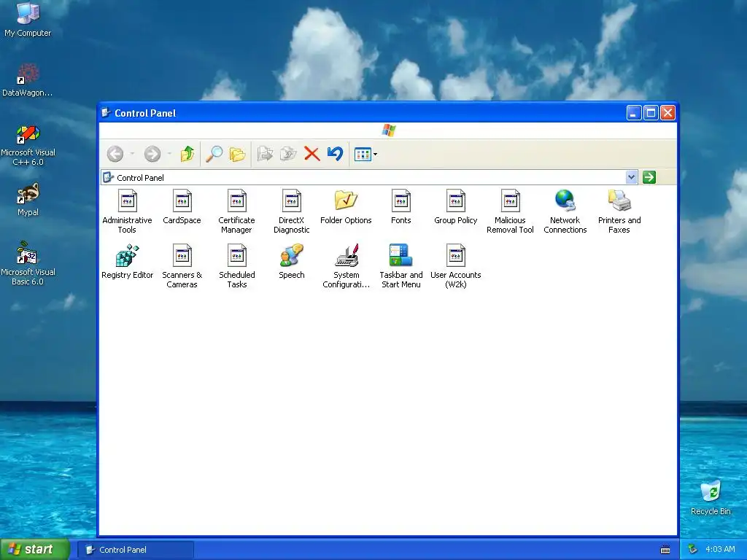Click the Move To toolbar button
Screen dimensions: 747x560
(x=265, y=154)
